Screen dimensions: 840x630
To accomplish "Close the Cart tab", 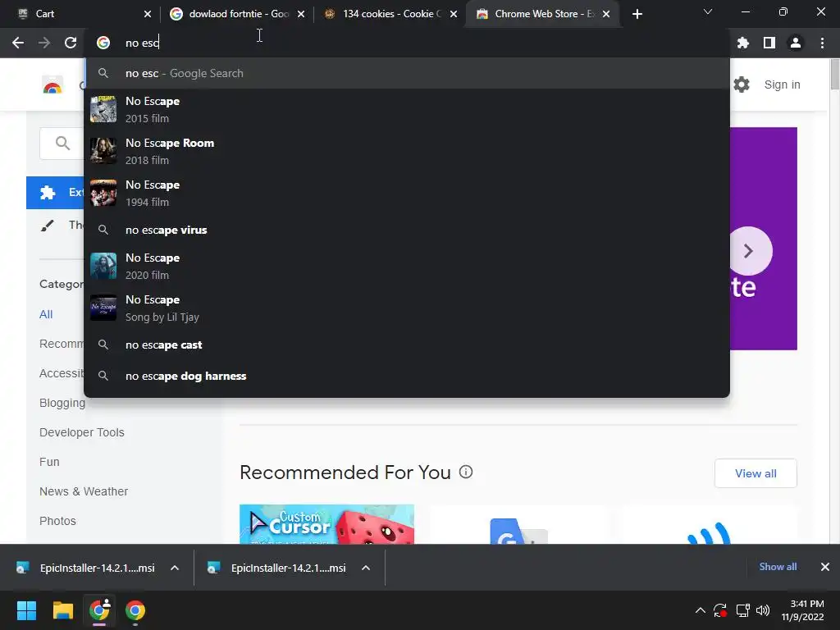I will pyautogui.click(x=148, y=14).
